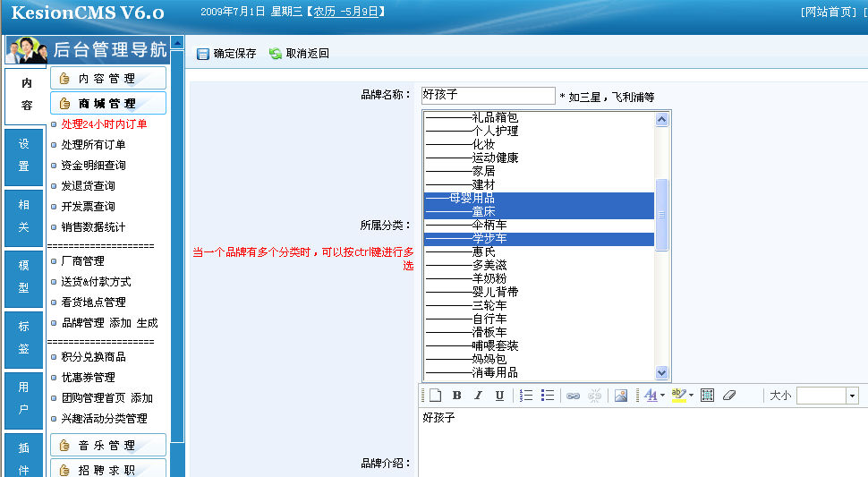Click the select-all icon in editor toolbar

click(x=707, y=395)
